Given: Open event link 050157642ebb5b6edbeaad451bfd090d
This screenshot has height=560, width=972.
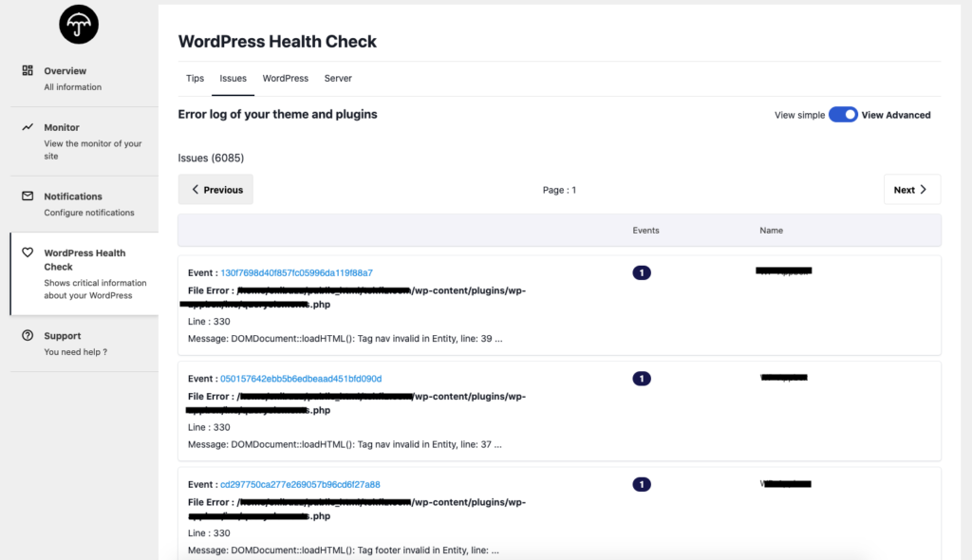Looking at the screenshot, I should [301, 379].
